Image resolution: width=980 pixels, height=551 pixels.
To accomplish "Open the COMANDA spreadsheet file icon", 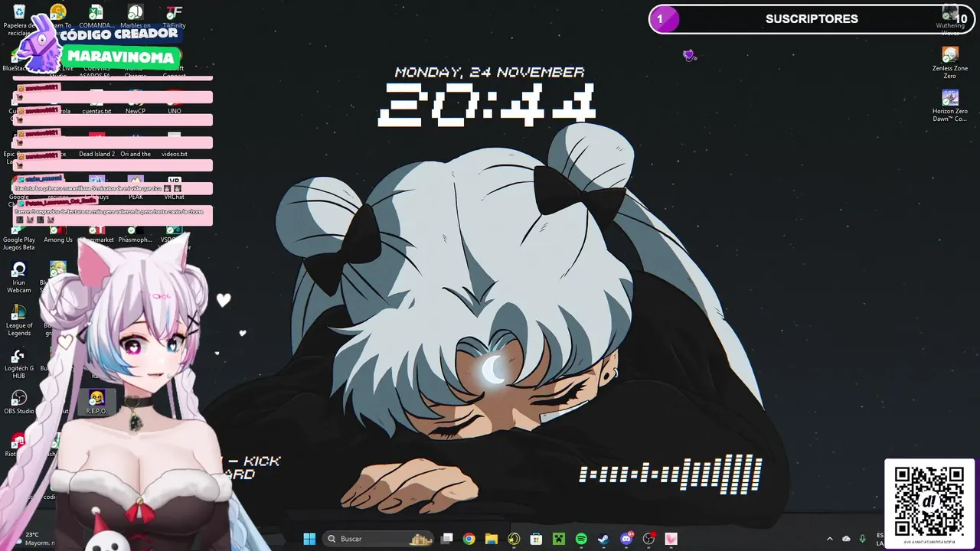I will [96, 17].
